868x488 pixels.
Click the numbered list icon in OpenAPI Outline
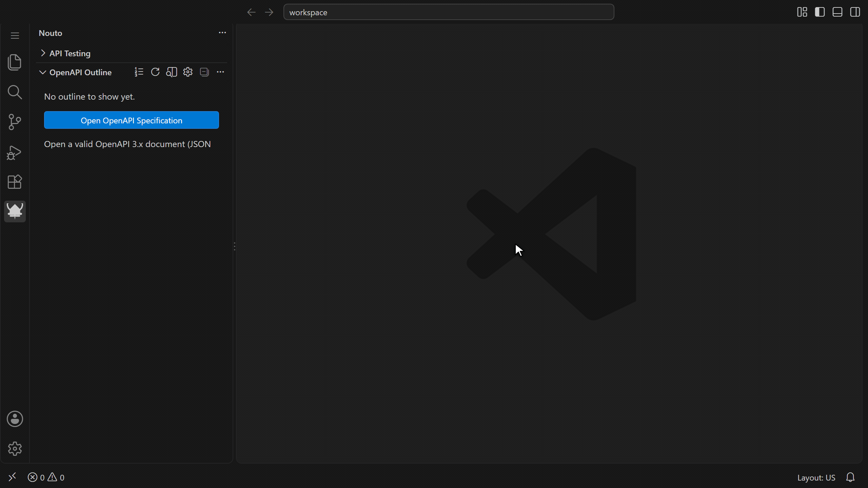pyautogui.click(x=139, y=72)
